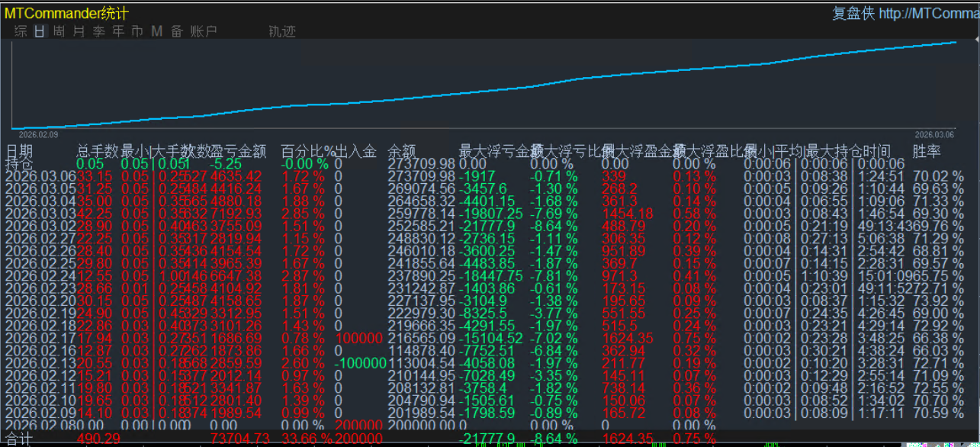Select the 2026.02.16 date row
The width and height of the screenshot is (980, 447).
click(x=40, y=352)
